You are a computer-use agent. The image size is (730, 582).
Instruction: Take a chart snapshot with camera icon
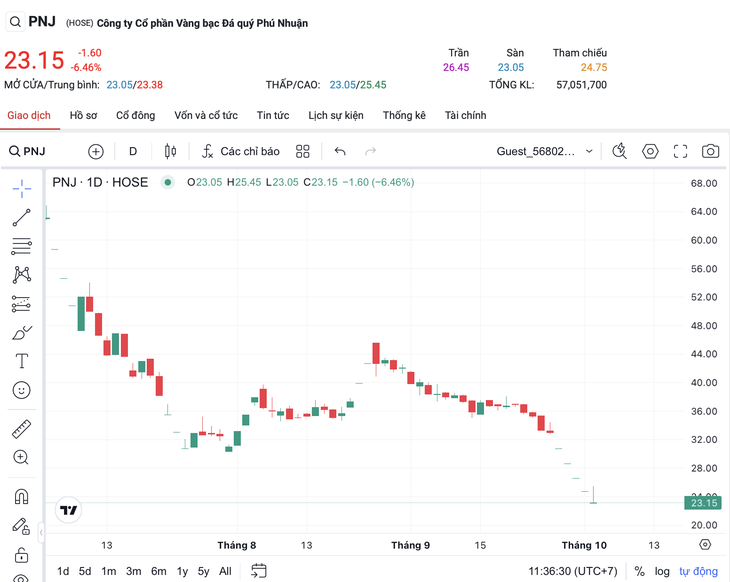click(710, 151)
